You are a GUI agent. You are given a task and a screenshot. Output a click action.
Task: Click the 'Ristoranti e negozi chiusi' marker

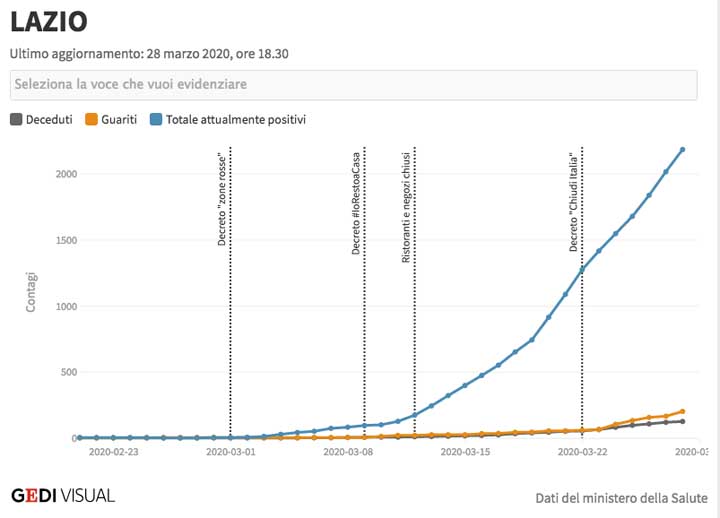click(414, 300)
